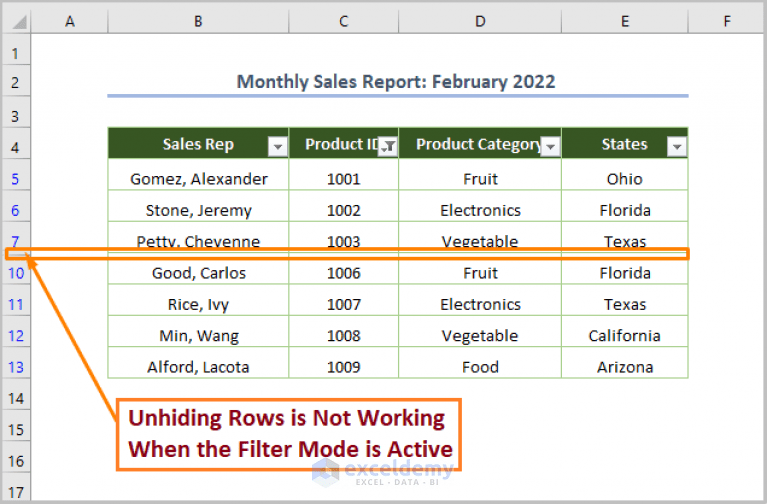Image resolution: width=767 pixels, height=504 pixels.
Task: Select Electronics cell in Stone row
Action: (x=480, y=206)
